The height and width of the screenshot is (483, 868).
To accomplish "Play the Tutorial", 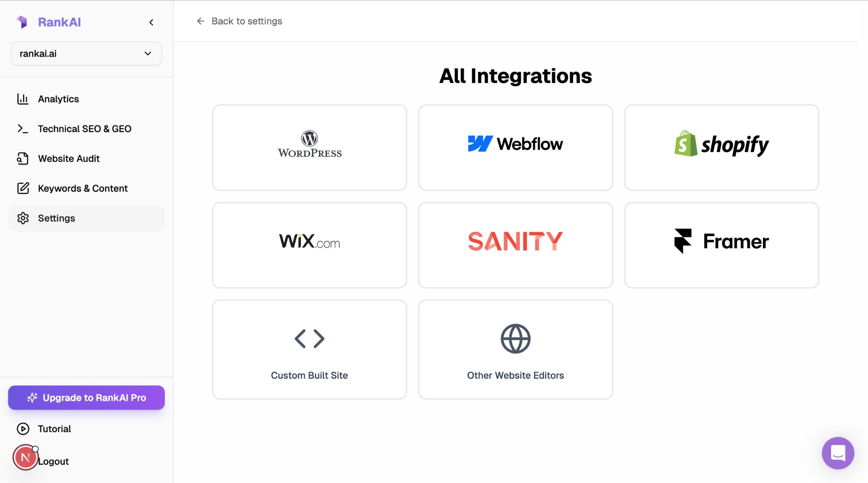I will (x=54, y=428).
